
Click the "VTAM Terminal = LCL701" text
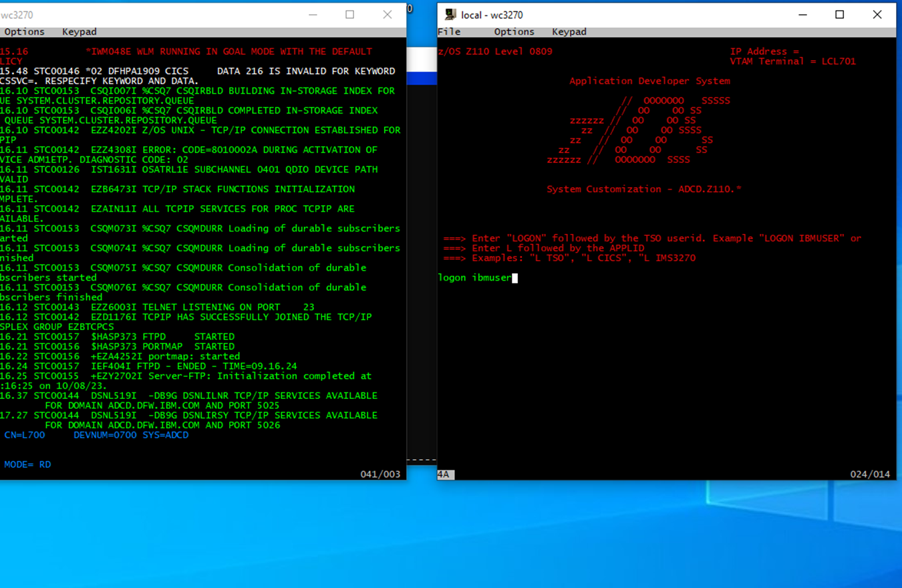[x=792, y=61]
